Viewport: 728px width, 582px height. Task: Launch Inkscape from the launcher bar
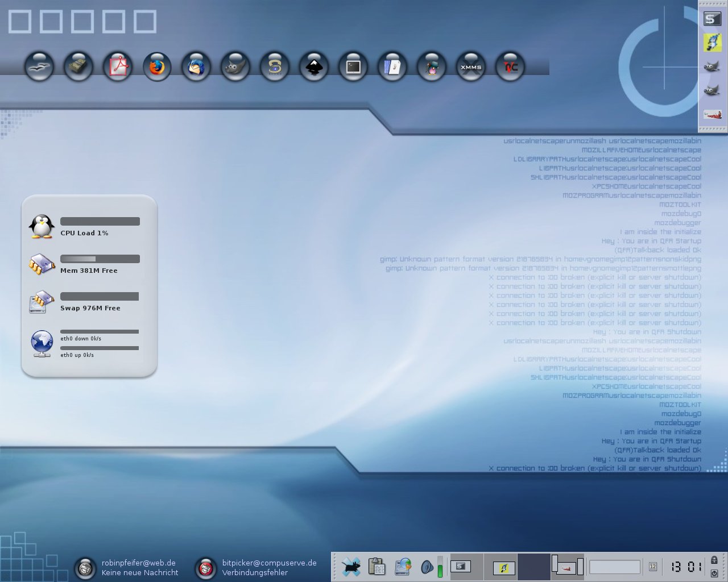[x=313, y=67]
